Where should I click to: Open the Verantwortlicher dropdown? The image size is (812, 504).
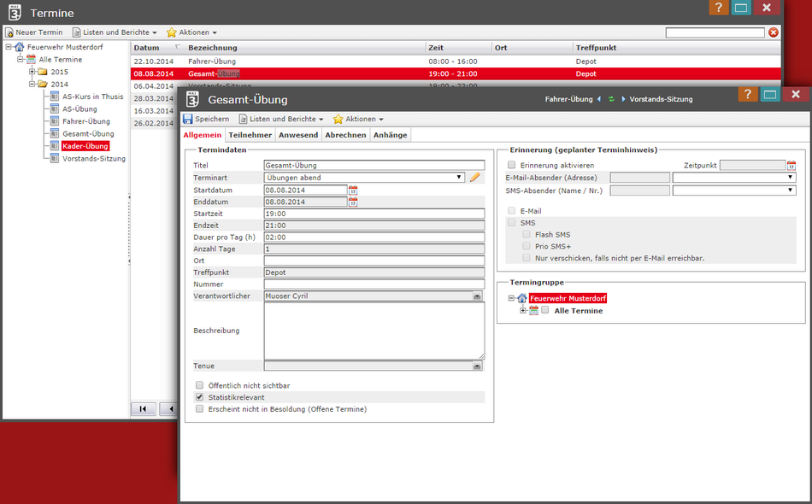[x=477, y=296]
